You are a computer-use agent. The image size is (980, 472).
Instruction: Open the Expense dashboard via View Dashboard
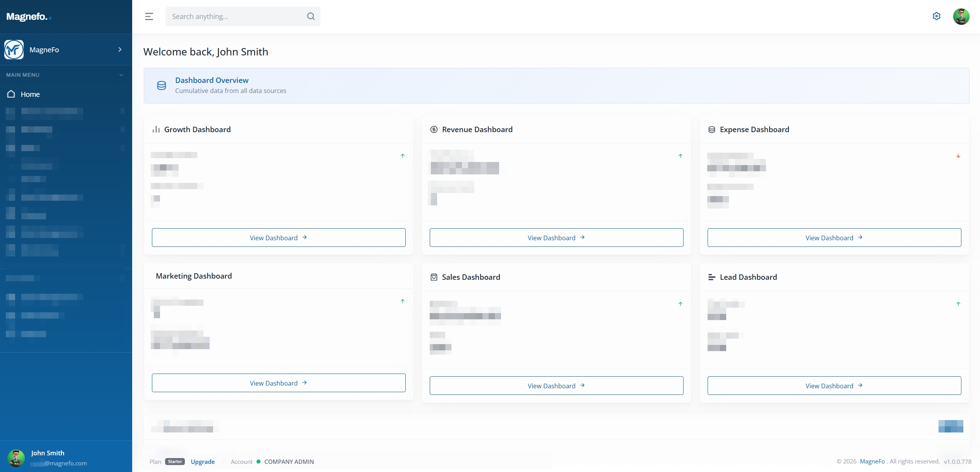[x=834, y=238]
